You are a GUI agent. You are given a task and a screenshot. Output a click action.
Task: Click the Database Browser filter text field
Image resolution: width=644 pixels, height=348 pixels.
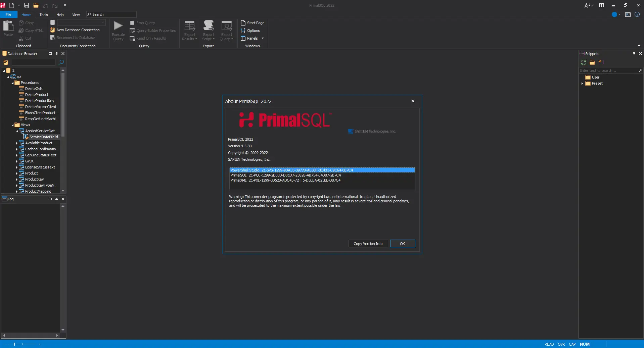(34, 62)
